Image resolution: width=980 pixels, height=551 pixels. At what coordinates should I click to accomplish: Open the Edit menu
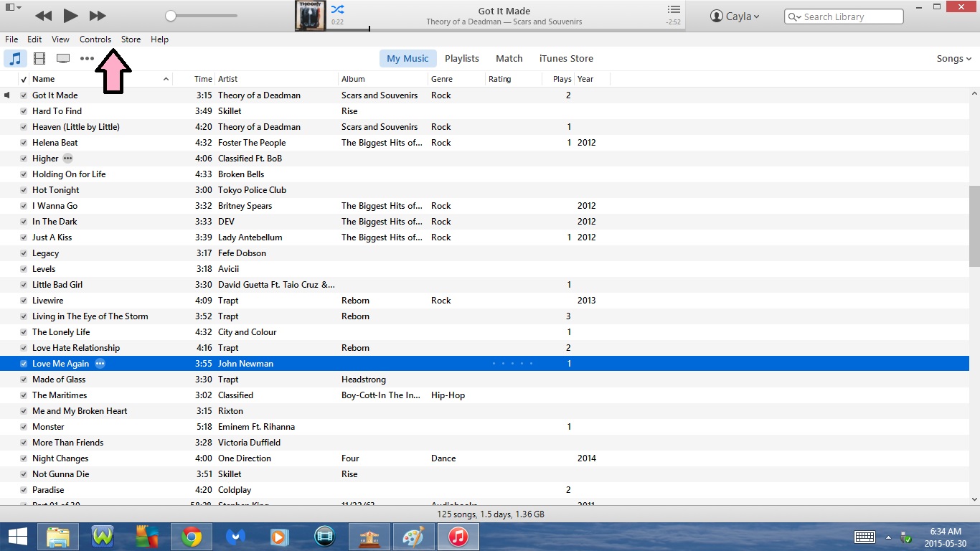coord(34,39)
